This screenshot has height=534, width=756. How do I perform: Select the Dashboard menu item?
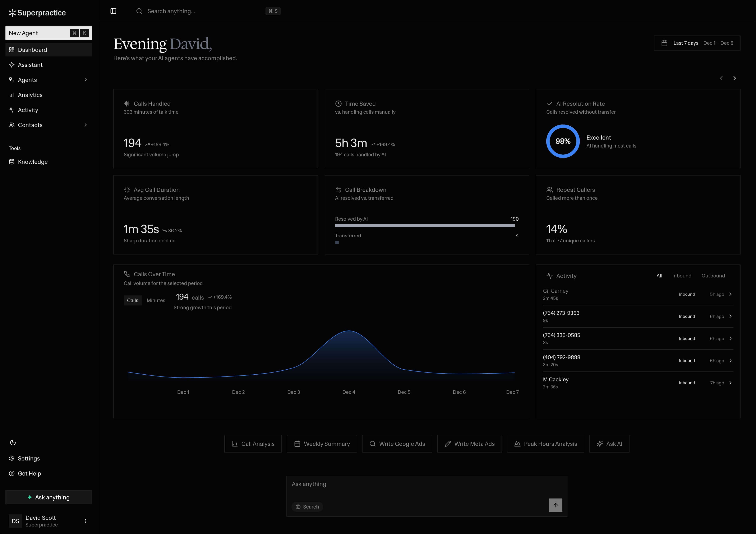pyautogui.click(x=32, y=50)
